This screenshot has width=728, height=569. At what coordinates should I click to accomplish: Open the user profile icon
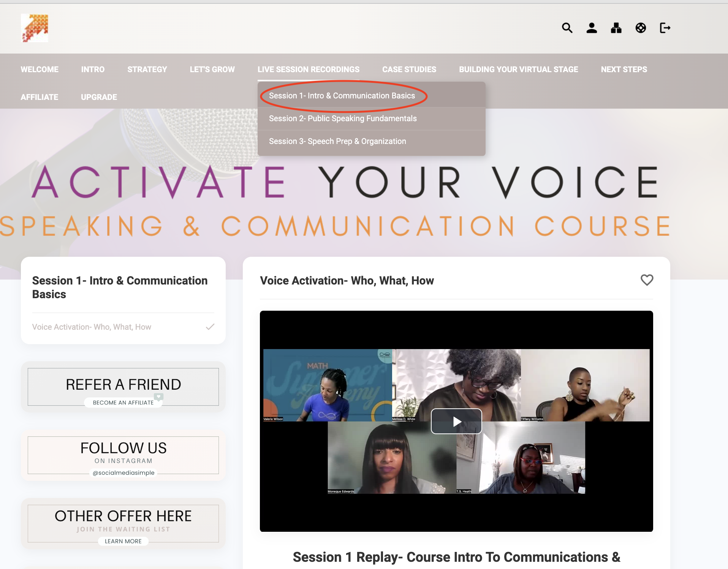click(592, 28)
